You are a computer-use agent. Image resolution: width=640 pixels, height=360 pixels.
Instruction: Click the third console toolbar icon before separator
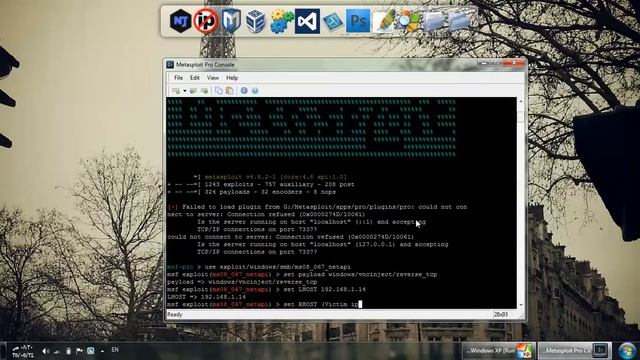click(204, 91)
